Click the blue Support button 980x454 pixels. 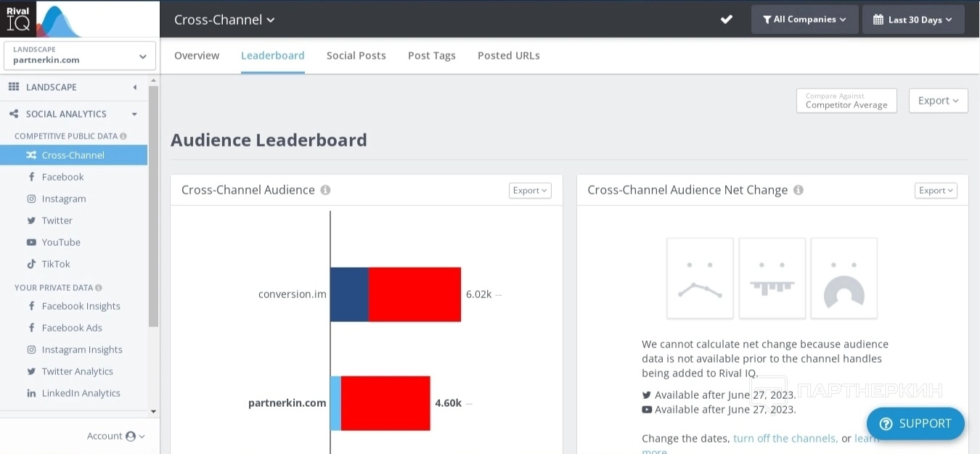[915, 424]
